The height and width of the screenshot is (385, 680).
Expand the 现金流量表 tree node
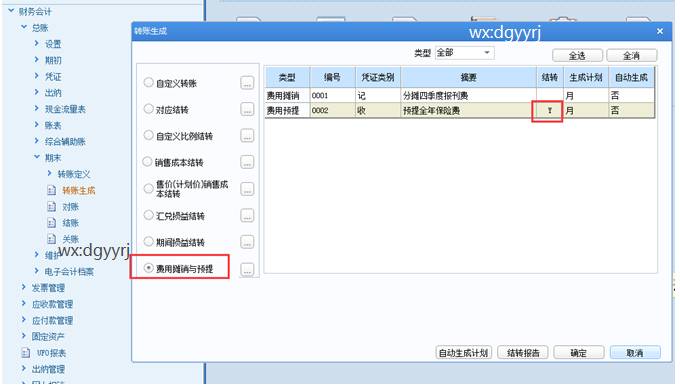(36, 108)
